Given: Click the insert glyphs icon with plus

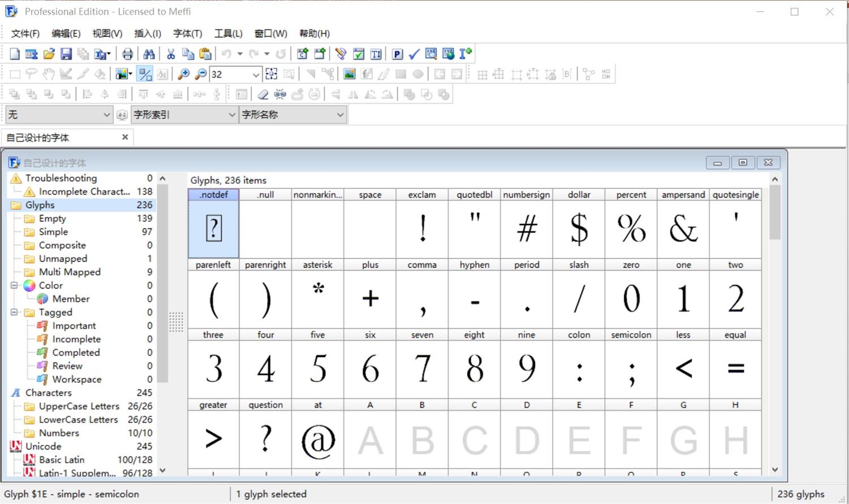Looking at the screenshot, I should point(320,54).
